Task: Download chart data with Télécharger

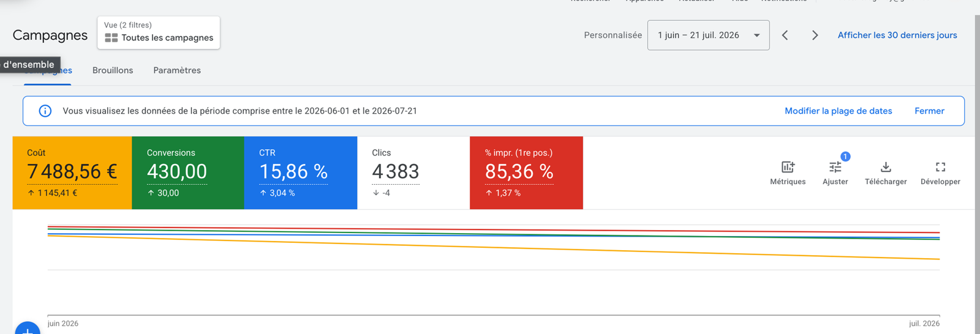Action: (x=886, y=173)
